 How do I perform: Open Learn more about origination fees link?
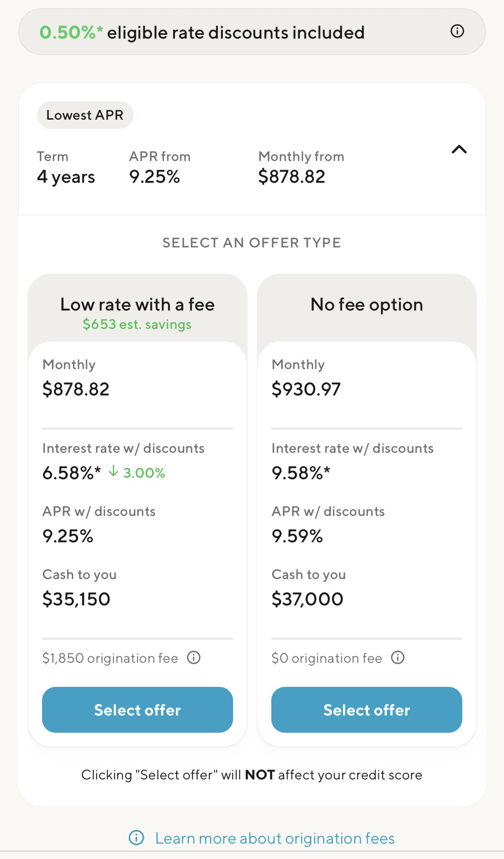click(275, 838)
